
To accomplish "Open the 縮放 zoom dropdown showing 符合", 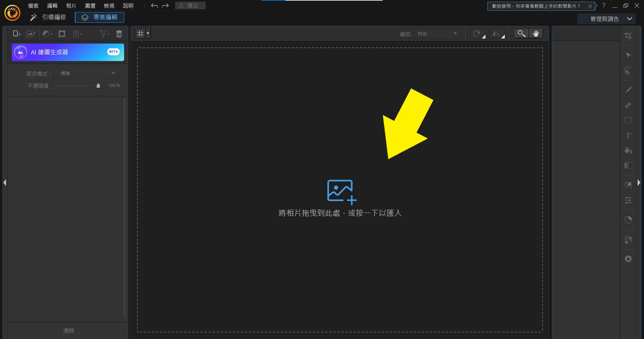I will (437, 34).
